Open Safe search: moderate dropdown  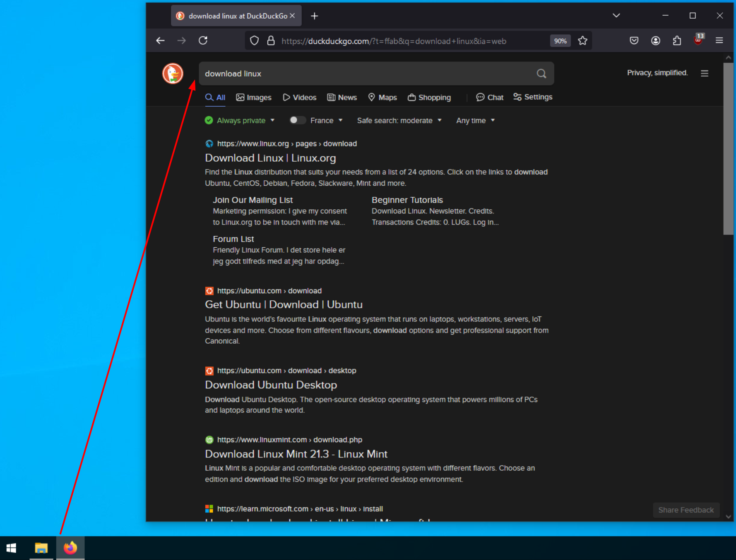(x=399, y=120)
